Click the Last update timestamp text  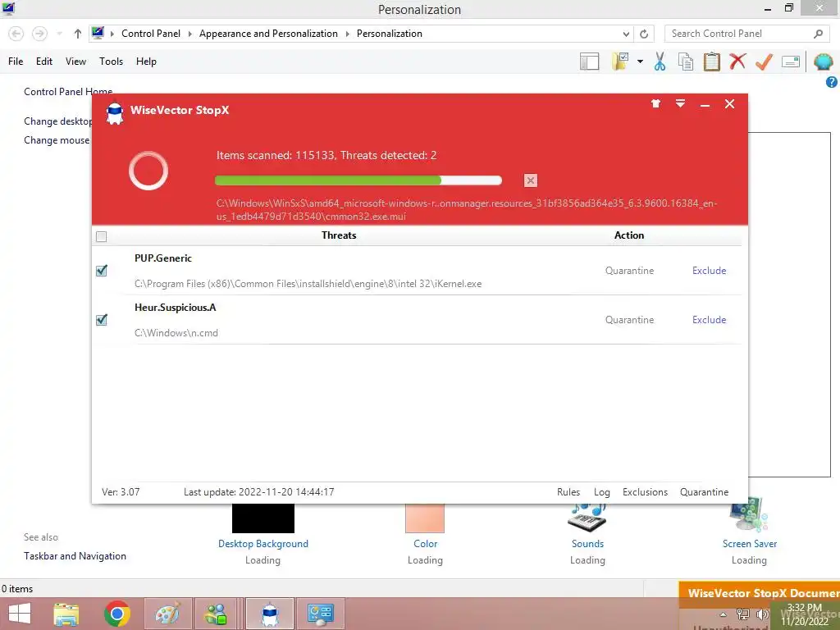click(258, 492)
